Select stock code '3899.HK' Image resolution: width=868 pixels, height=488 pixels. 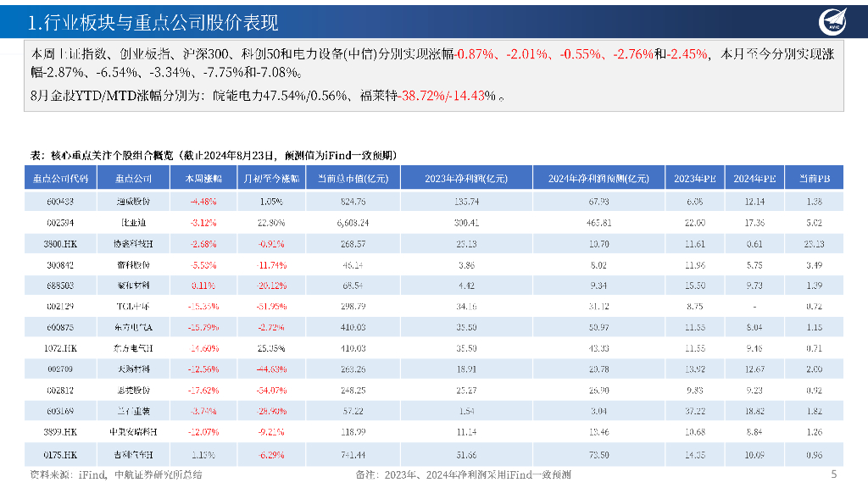pyautogui.click(x=60, y=431)
